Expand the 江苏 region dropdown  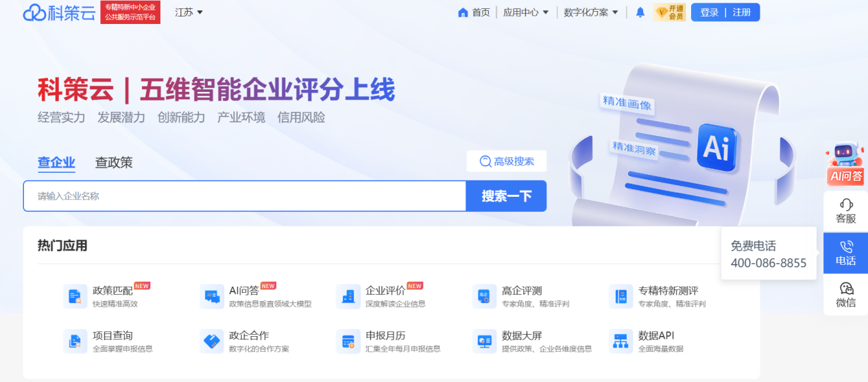(189, 12)
